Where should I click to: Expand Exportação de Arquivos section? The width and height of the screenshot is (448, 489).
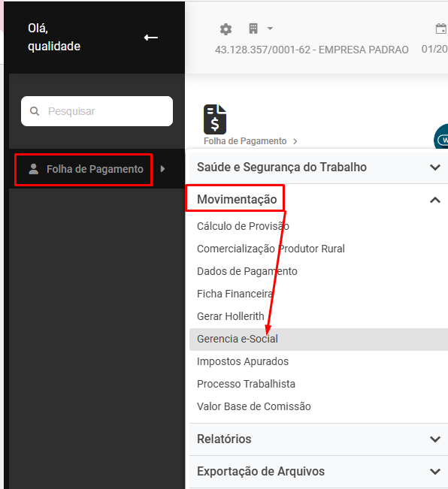click(319, 471)
